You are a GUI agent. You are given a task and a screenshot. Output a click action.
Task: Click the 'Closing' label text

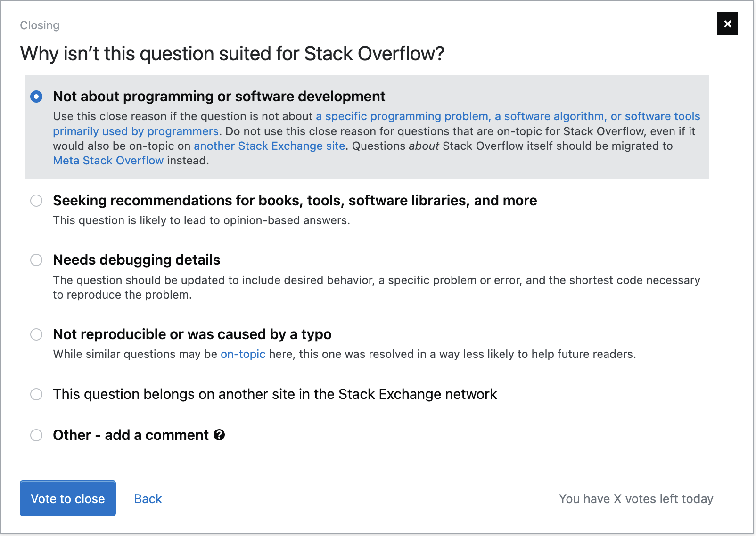click(40, 25)
